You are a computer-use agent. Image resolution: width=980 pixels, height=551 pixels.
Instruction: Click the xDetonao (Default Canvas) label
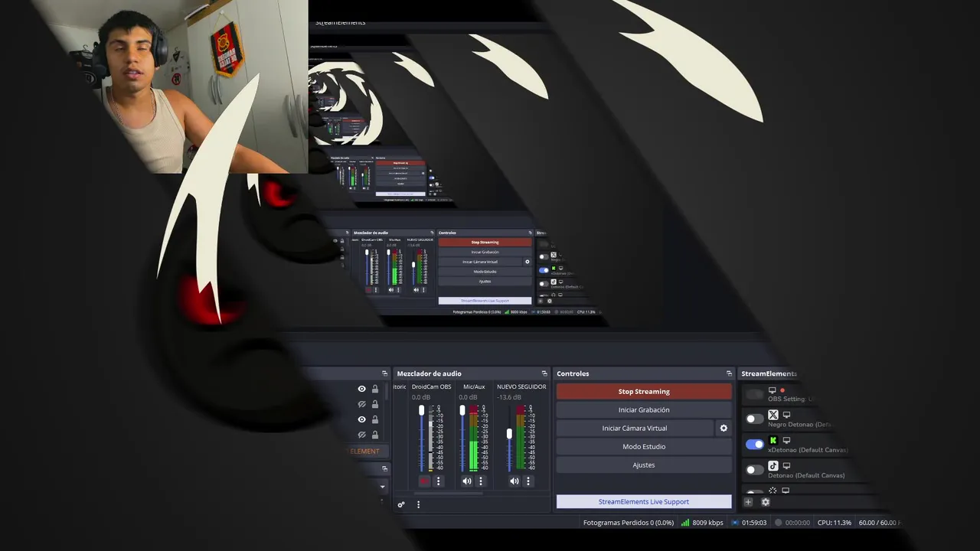[x=808, y=450]
